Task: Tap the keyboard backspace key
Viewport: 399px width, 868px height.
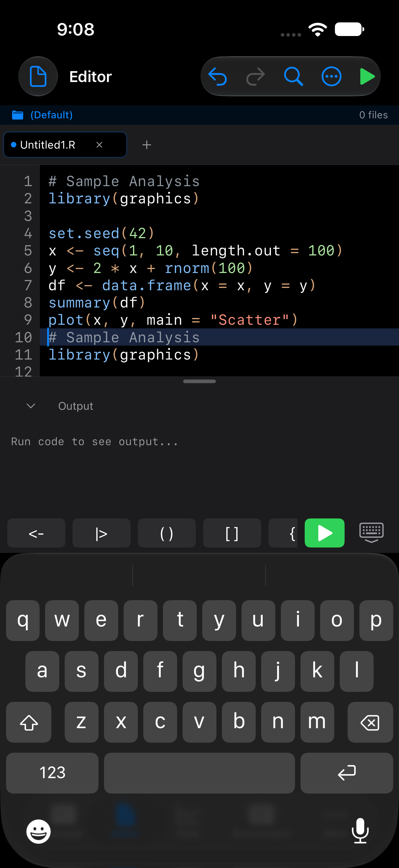Action: [x=370, y=722]
